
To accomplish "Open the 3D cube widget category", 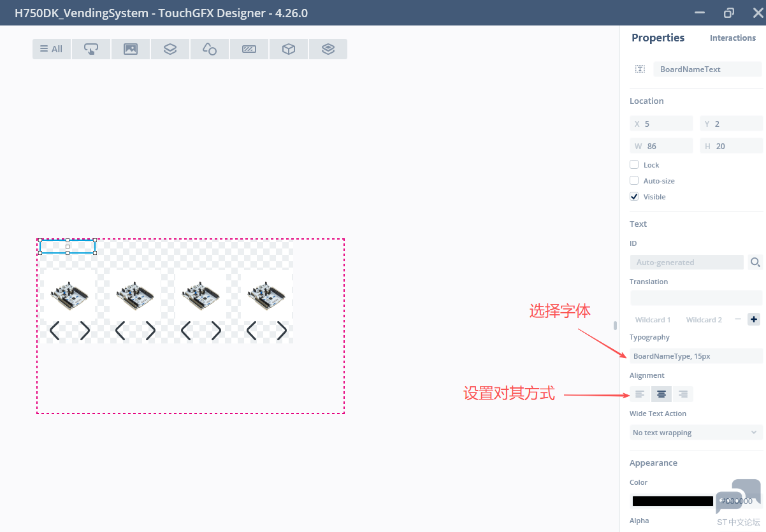I will 289,49.
